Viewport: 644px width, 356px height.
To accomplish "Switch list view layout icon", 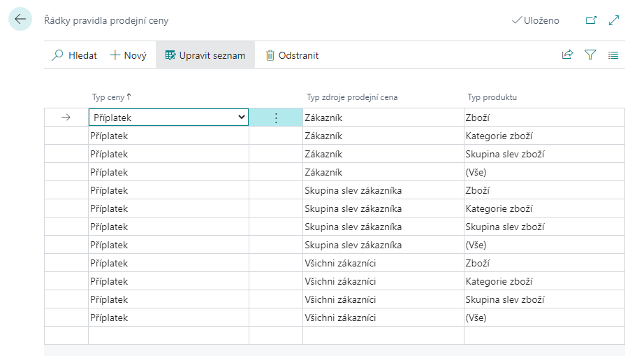I will click(613, 55).
